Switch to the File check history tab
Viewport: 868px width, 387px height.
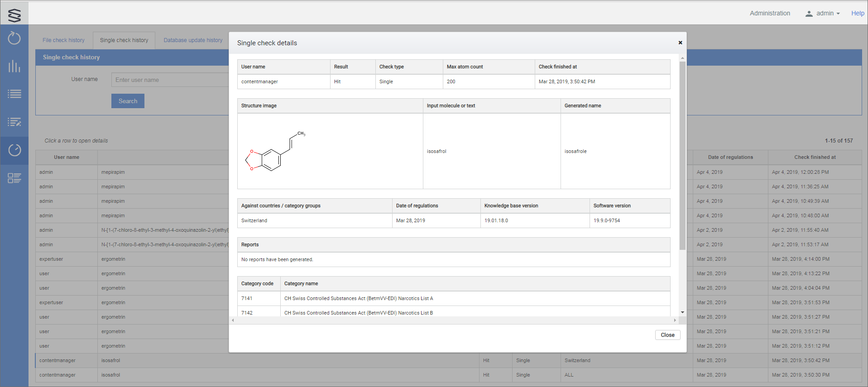pos(63,40)
